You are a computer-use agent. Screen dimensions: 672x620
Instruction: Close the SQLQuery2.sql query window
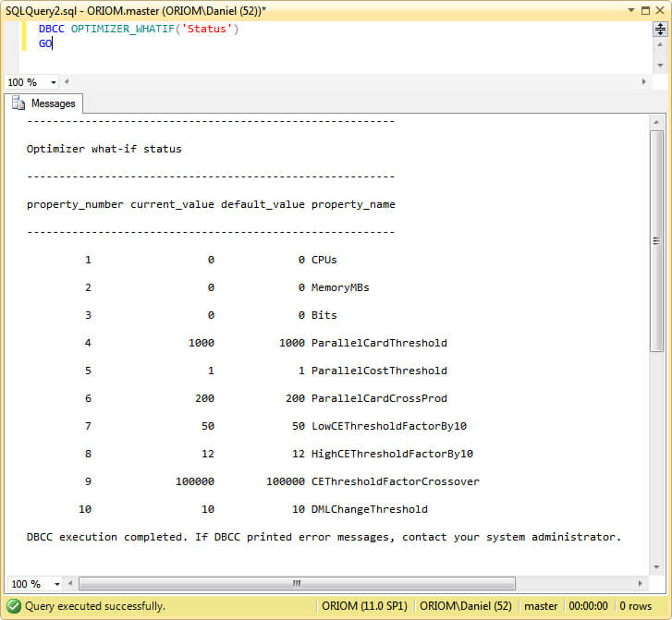click(660, 10)
